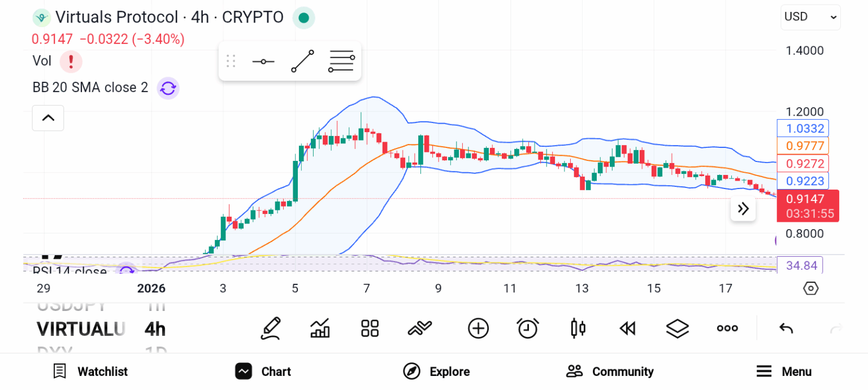Open the multi-chart layout grid icon

coord(370,328)
